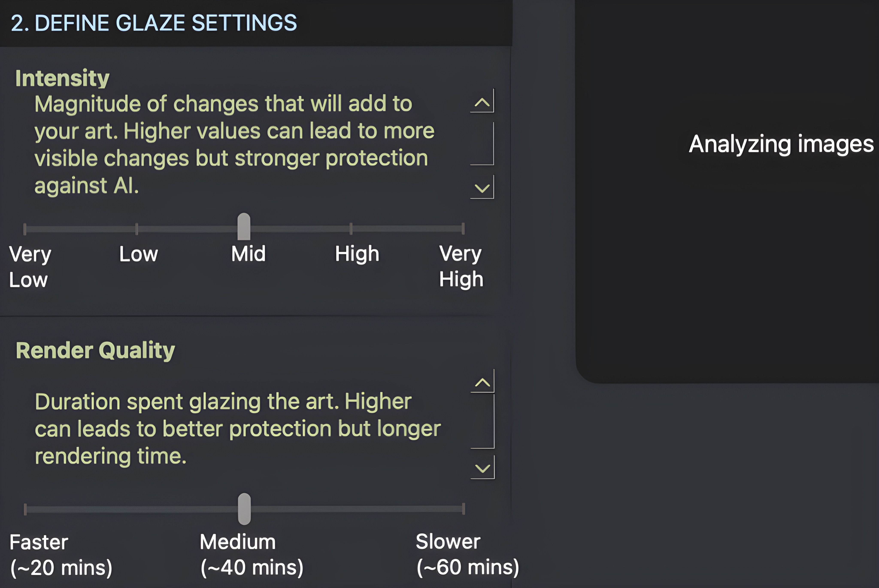Click the "Mid" intensity label
This screenshot has height=588, width=879.
pos(248,254)
